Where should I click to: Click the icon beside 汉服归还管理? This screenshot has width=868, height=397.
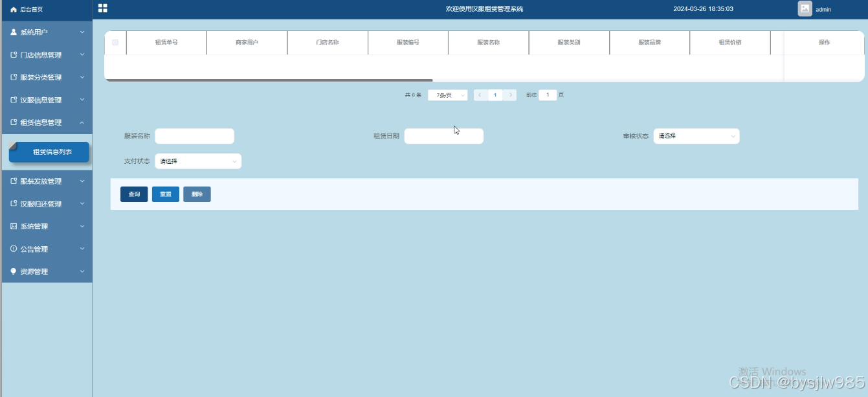click(x=14, y=203)
